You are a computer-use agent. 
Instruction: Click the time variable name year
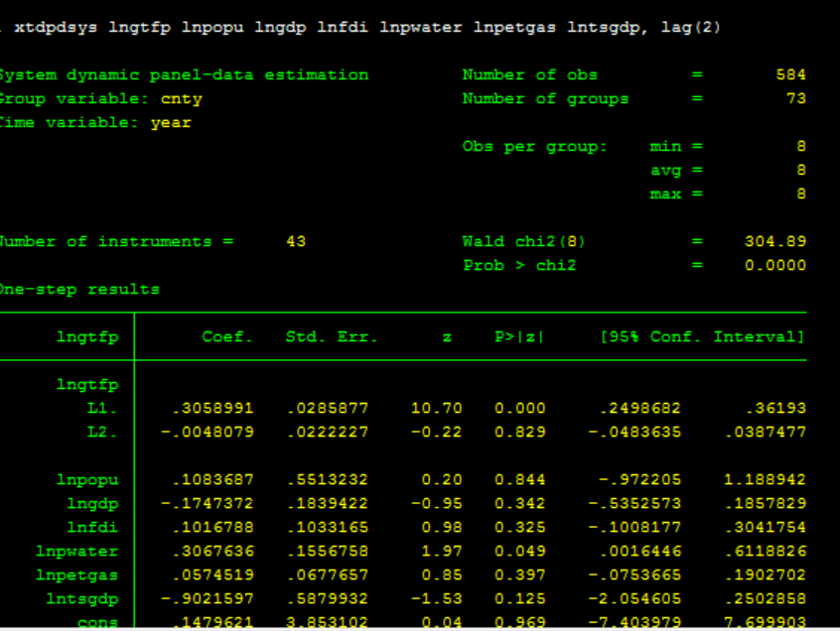pos(171,122)
